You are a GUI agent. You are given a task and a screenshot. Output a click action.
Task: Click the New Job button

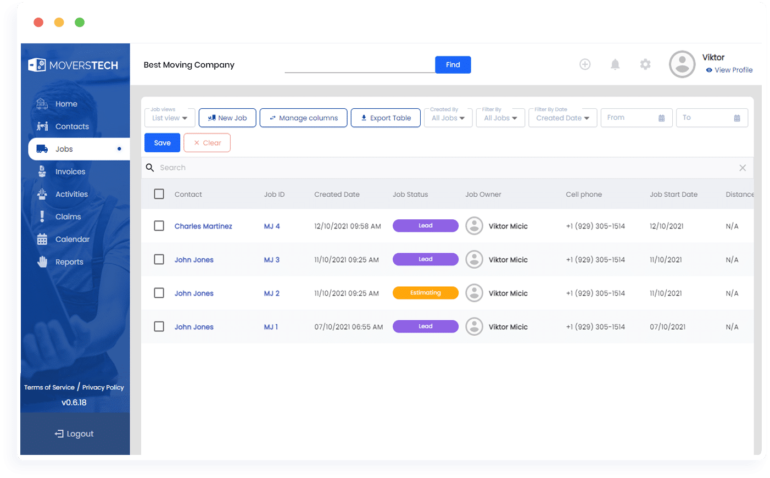227,118
